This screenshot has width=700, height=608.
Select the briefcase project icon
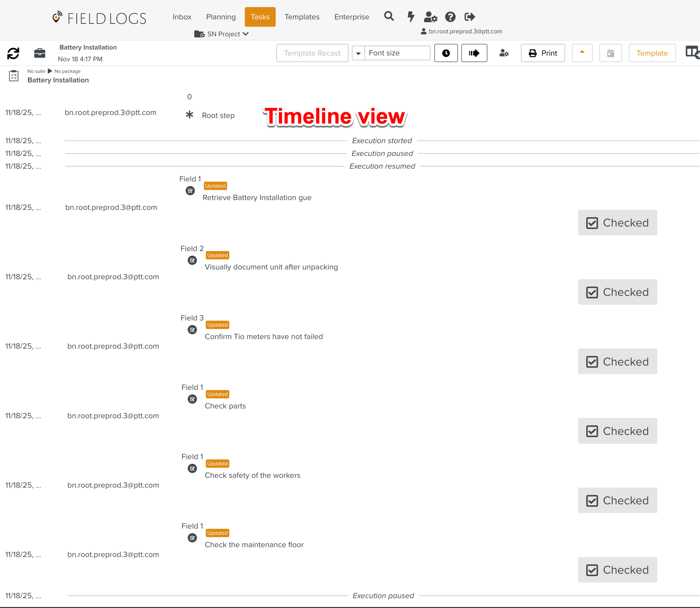click(39, 53)
